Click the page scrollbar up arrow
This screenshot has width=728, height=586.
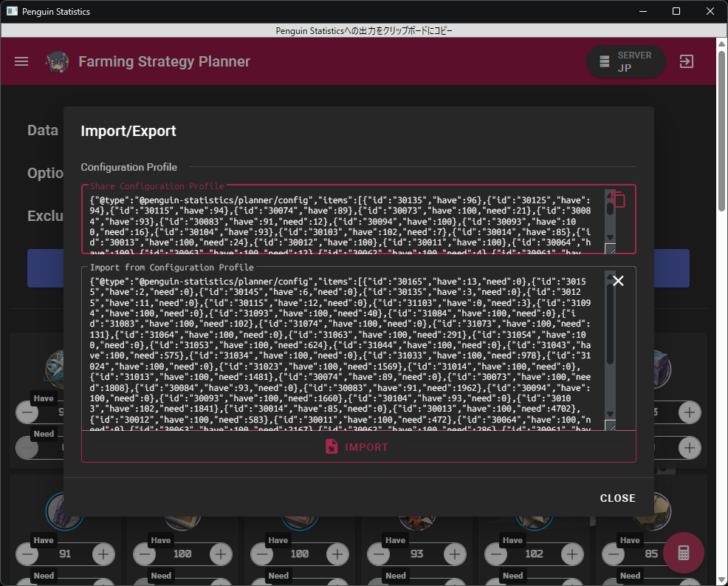coord(721,44)
